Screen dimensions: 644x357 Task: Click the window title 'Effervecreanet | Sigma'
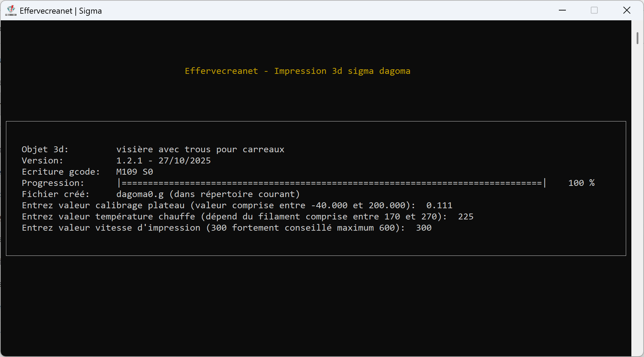[x=61, y=11]
